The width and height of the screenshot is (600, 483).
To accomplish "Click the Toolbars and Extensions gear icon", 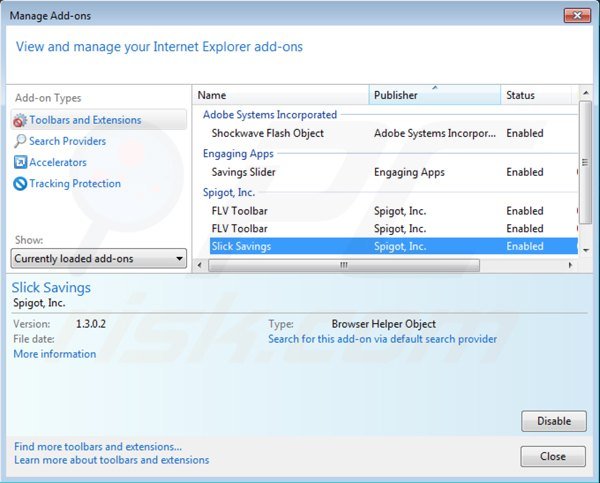I will [x=20, y=120].
